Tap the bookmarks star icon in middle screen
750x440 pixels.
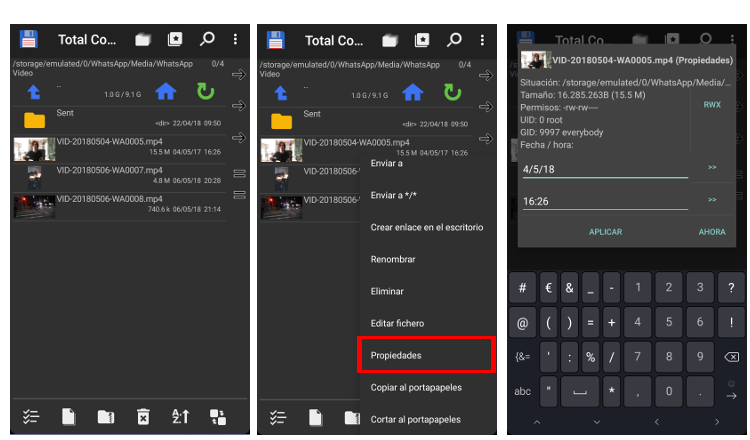pyautogui.click(x=422, y=40)
